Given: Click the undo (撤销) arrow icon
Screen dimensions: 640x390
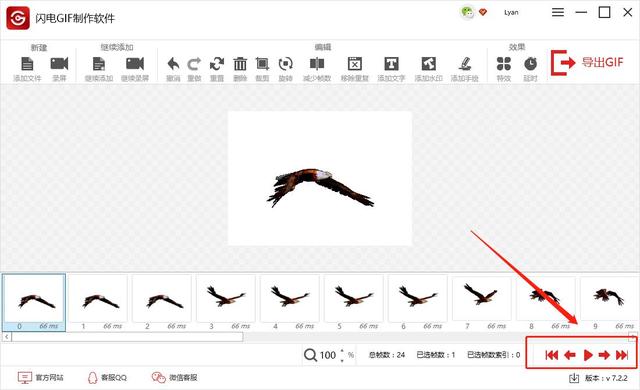Looking at the screenshot, I should click(173, 64).
